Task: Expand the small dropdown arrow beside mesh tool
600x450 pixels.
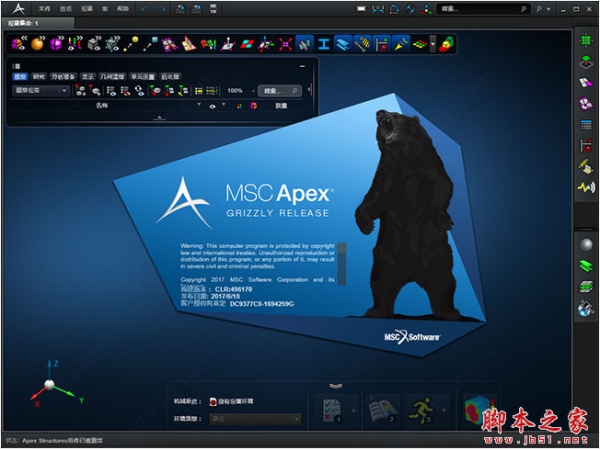Action: pyautogui.click(x=432, y=44)
